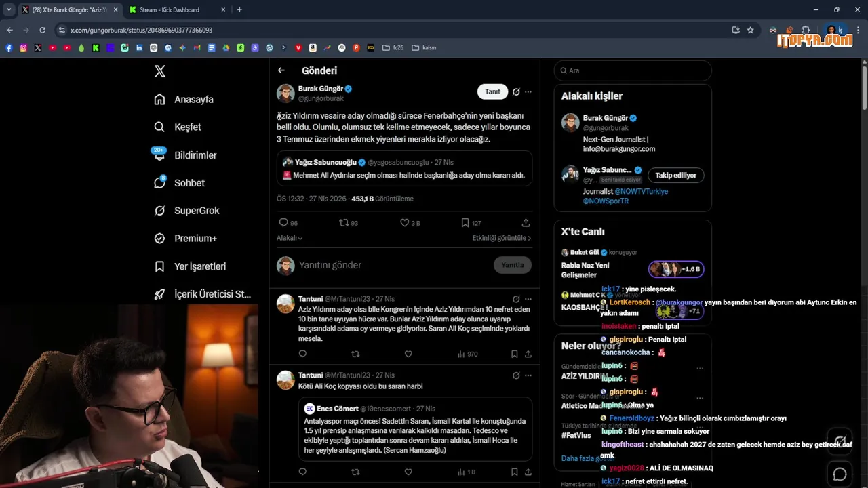Close the Stream - Kick Dashboard tab
Image resolution: width=868 pixels, height=488 pixels.
pos(223,9)
